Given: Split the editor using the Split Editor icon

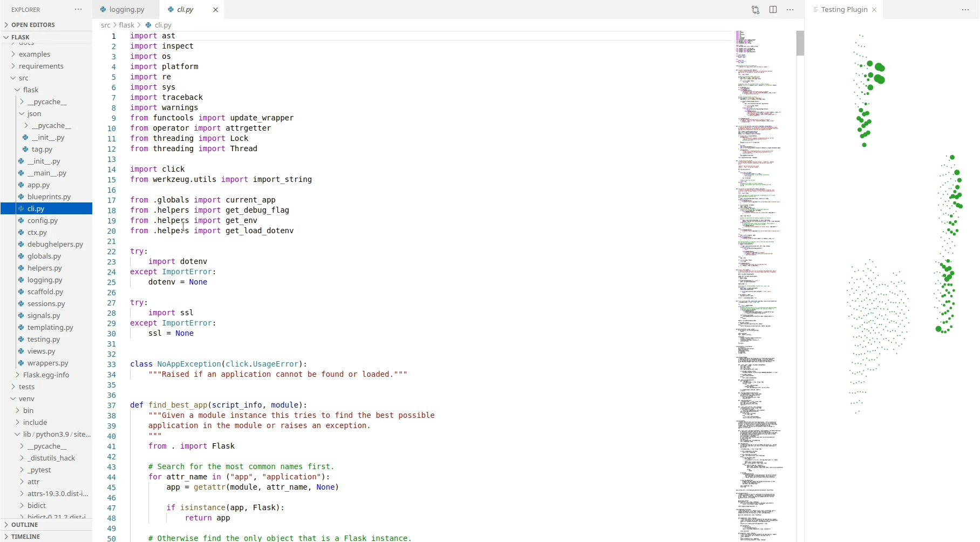Looking at the screenshot, I should pos(773,9).
